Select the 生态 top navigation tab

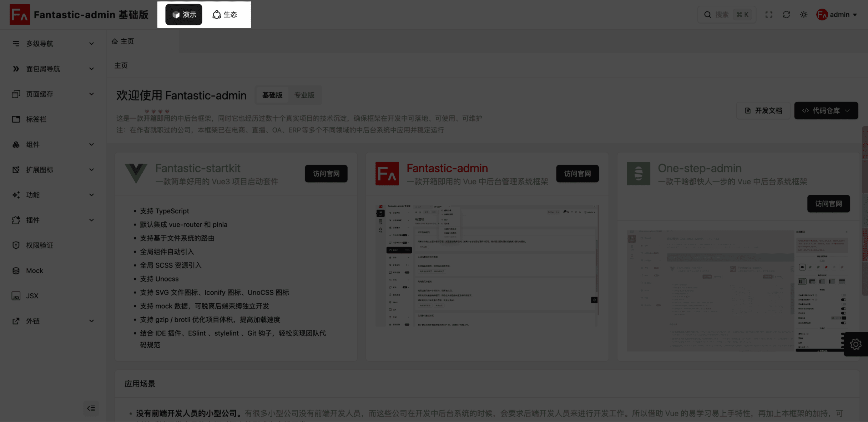pos(225,15)
